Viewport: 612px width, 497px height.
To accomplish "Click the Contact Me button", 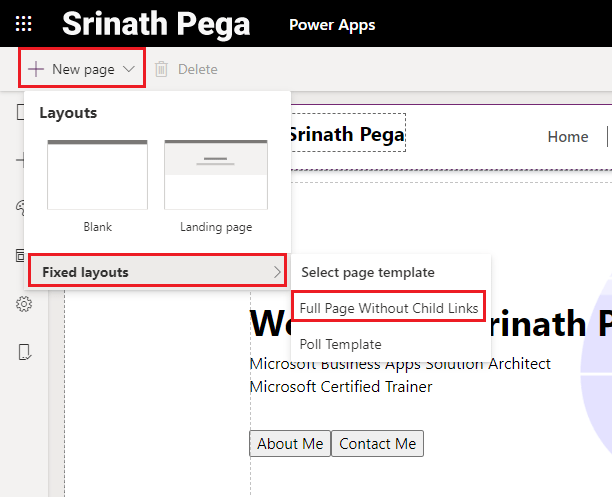I will [377, 444].
